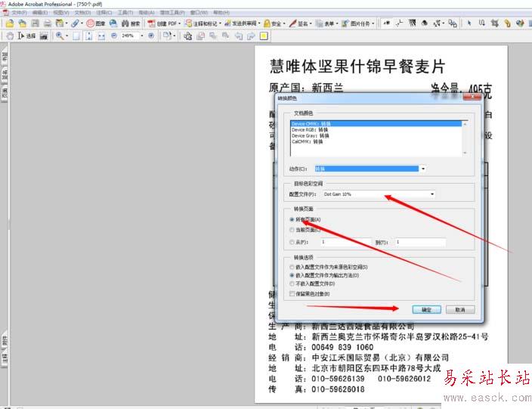This screenshot has height=409, width=532.
Task: Open the 文档(D) menu
Action: click(x=83, y=13)
